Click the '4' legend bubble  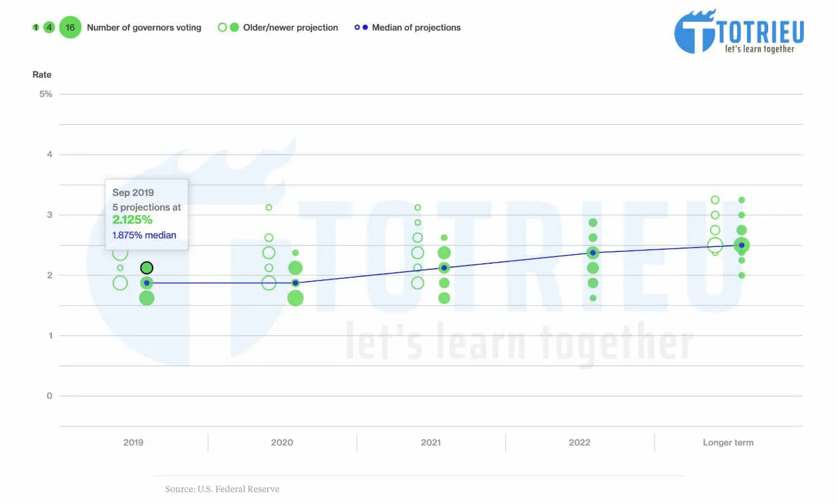pyautogui.click(x=49, y=27)
